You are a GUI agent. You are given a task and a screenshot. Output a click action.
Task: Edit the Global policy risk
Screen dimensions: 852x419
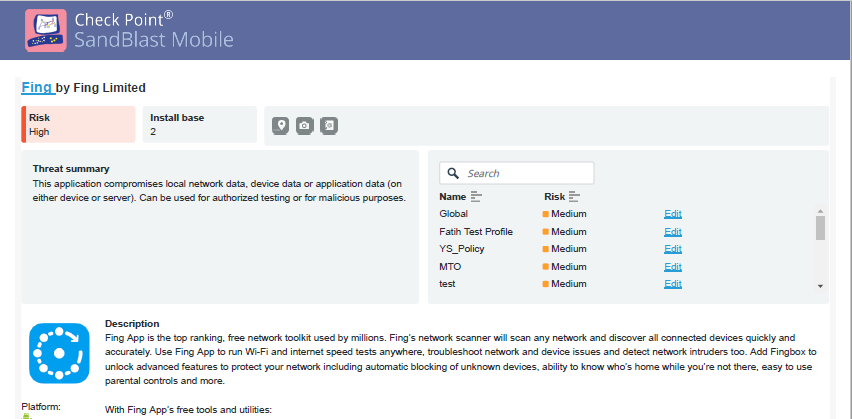pos(672,214)
